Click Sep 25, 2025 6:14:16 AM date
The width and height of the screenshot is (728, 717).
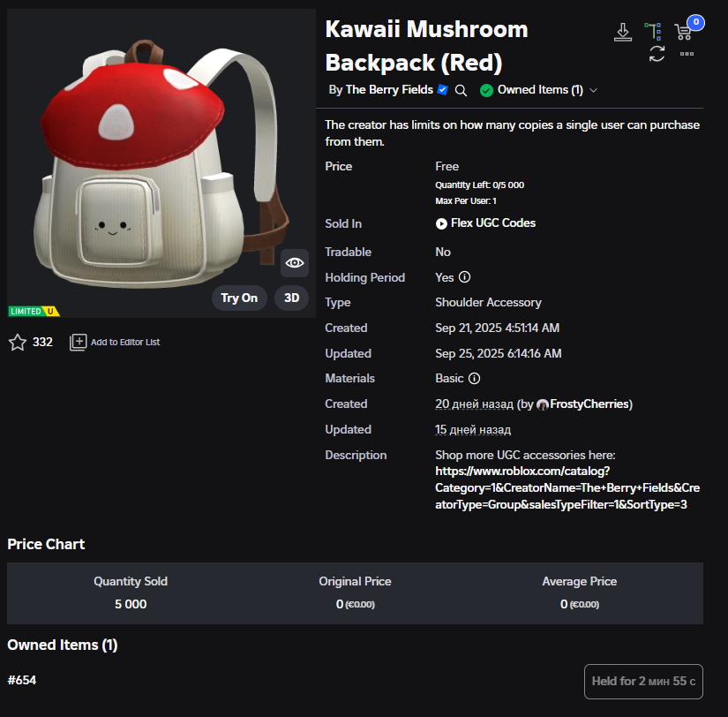point(499,353)
